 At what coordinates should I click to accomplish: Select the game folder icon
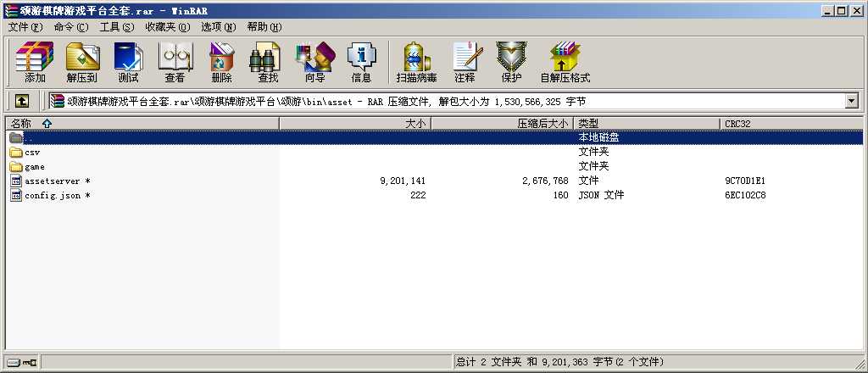click(16, 166)
